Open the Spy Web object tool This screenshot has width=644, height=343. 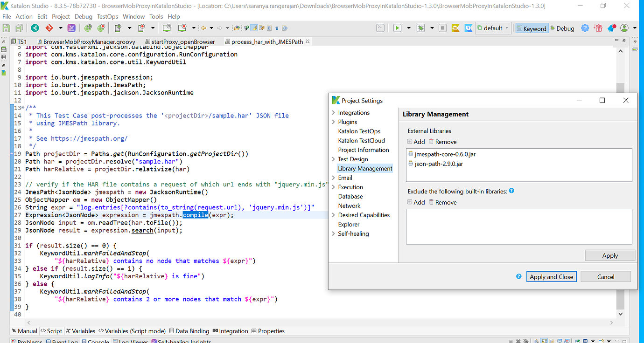[87, 28]
